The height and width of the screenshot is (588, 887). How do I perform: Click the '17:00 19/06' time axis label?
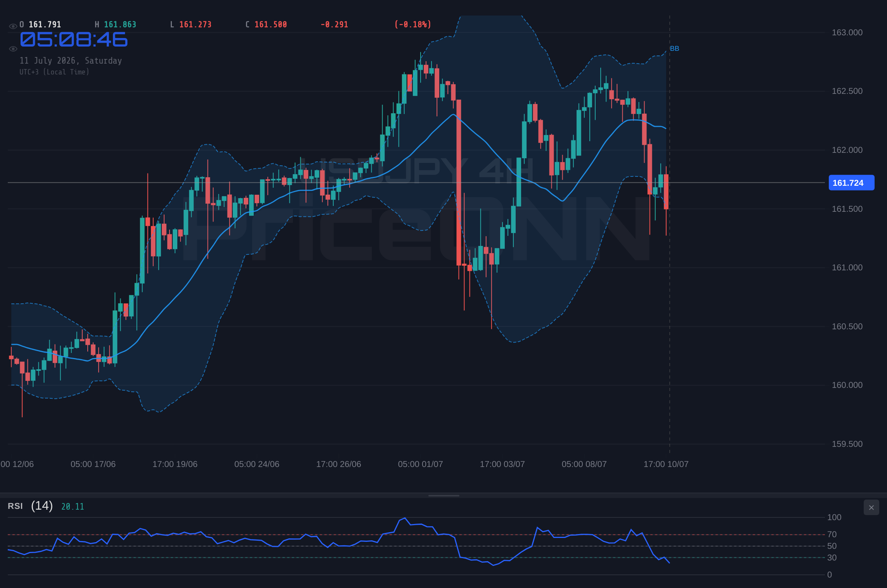coord(175,464)
